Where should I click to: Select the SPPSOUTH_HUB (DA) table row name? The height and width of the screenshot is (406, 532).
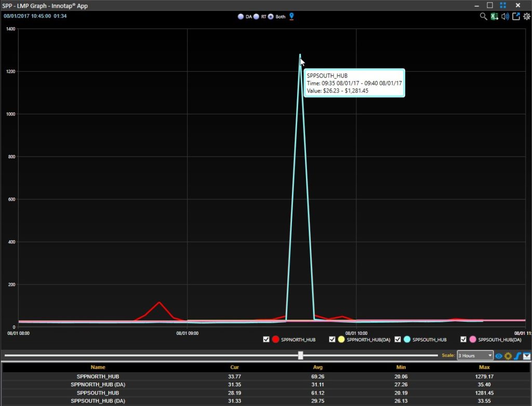[x=98, y=401]
